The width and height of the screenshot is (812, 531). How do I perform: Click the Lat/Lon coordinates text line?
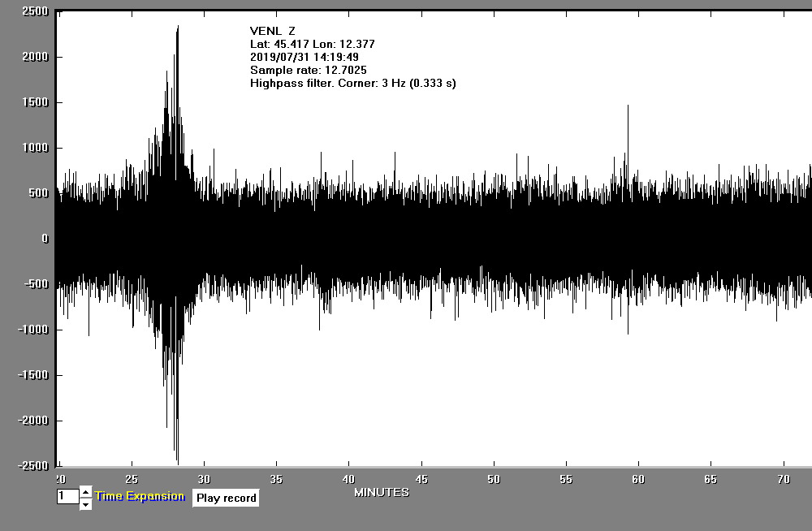312,44
